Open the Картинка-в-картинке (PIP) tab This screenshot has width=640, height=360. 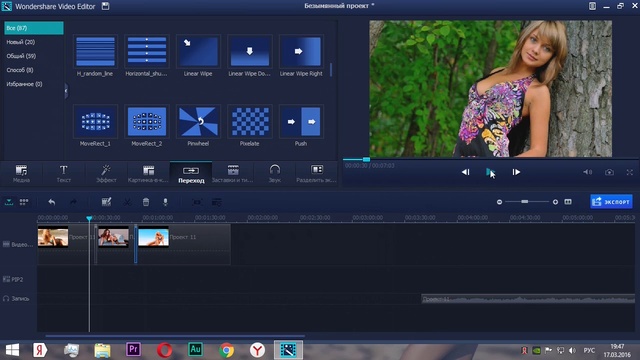tap(148, 173)
